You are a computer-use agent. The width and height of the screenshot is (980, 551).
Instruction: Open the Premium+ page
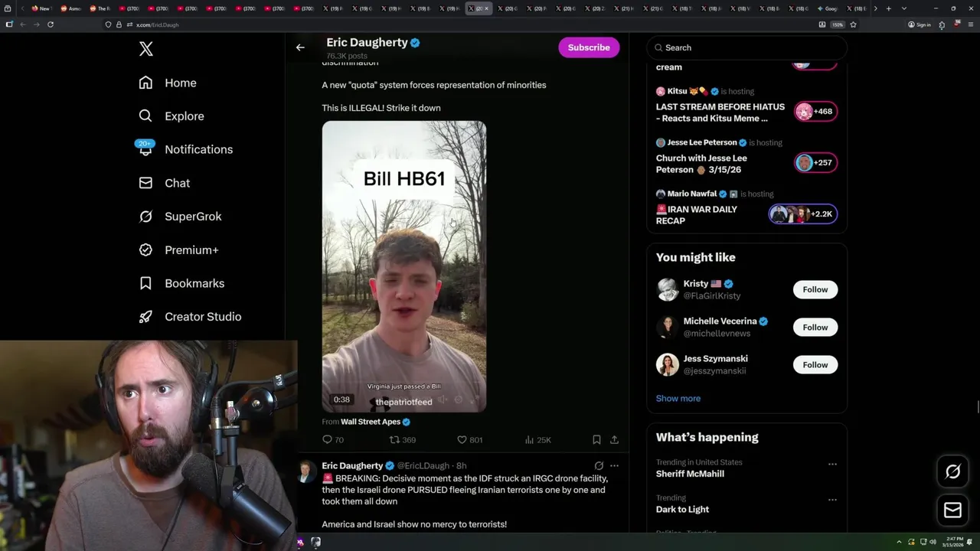point(178,249)
